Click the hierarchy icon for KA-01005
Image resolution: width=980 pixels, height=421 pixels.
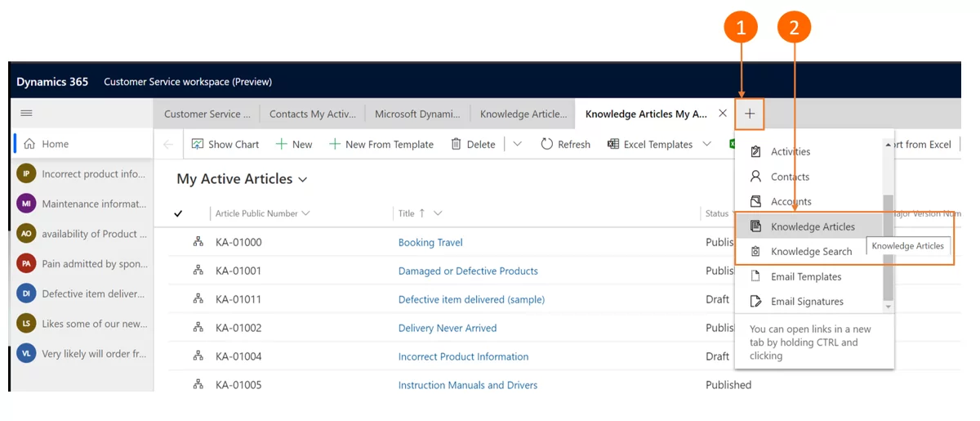pyautogui.click(x=198, y=385)
